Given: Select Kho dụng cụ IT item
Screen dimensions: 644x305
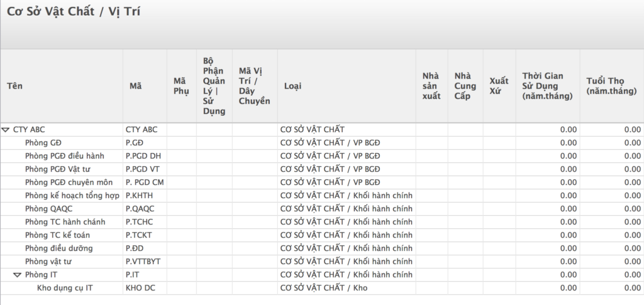Looking at the screenshot, I should click(65, 288).
